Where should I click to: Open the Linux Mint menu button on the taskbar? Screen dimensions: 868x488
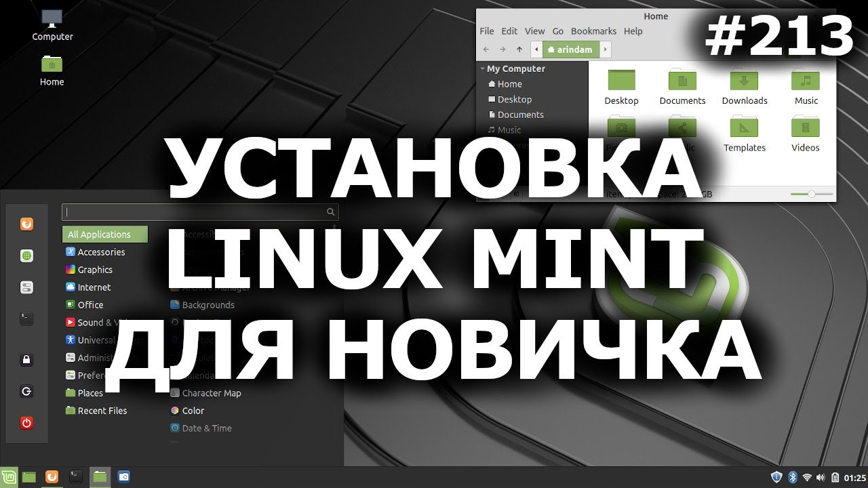point(9,476)
